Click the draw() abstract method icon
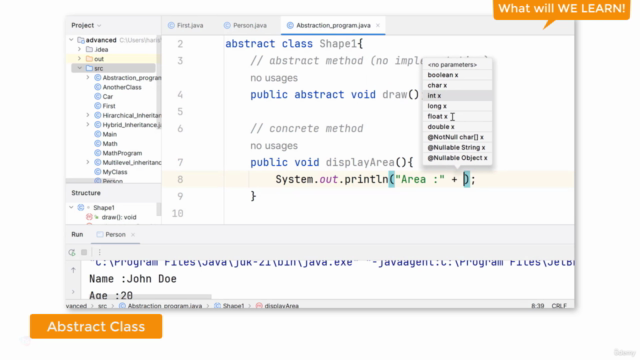Viewport: 640px width, 360px height. pos(89,217)
